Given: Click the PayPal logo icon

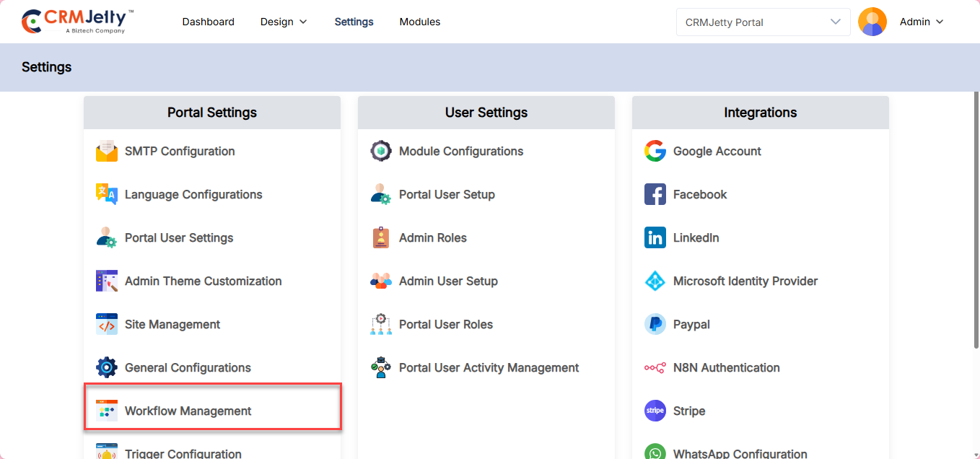Looking at the screenshot, I should (x=655, y=325).
